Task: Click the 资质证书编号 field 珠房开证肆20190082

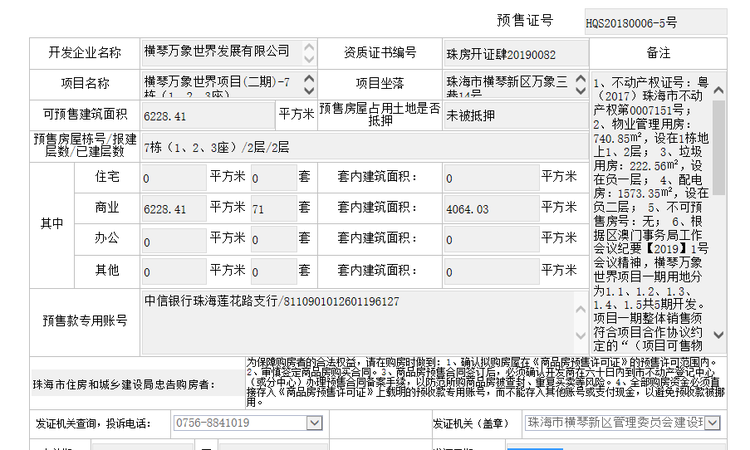Action: click(516, 54)
